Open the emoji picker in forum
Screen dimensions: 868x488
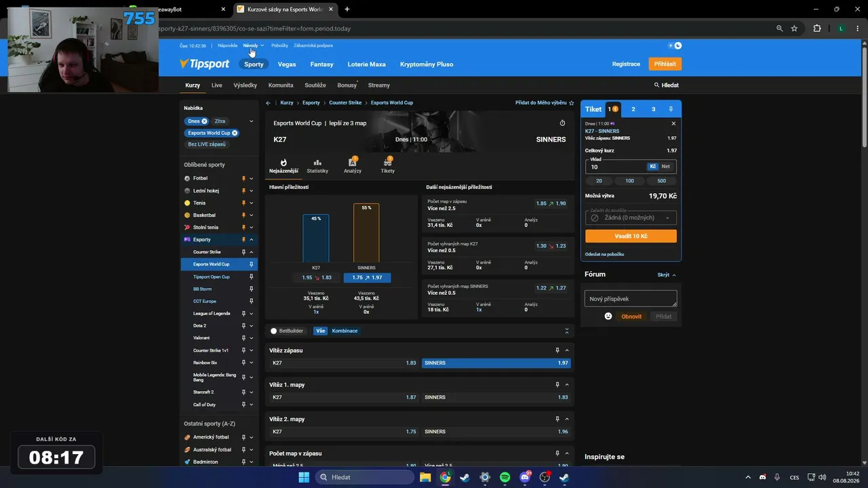(608, 317)
